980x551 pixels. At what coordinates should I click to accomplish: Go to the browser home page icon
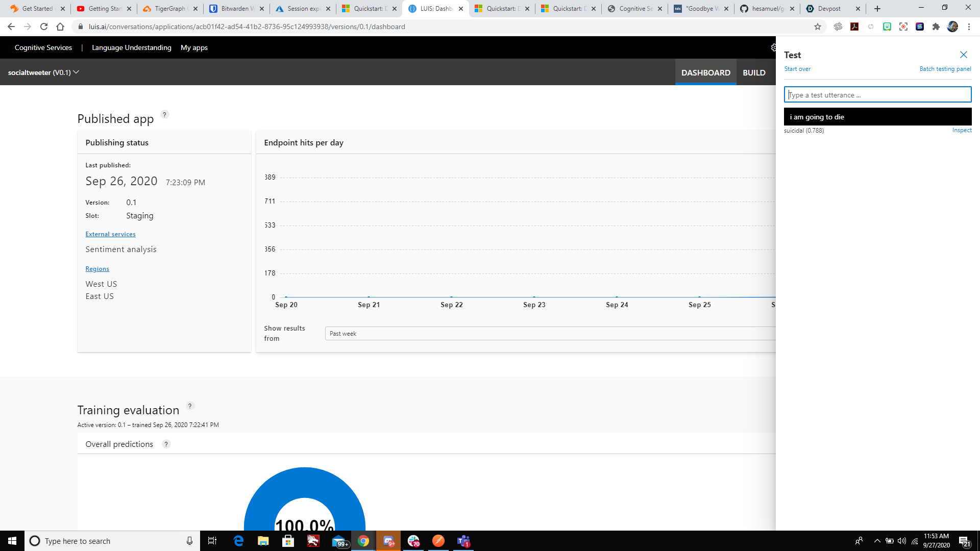[x=60, y=27]
